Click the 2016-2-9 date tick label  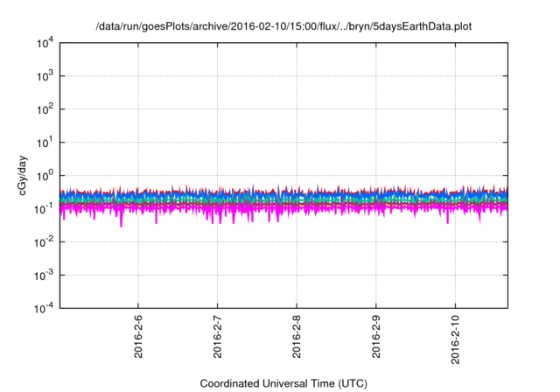click(x=375, y=336)
